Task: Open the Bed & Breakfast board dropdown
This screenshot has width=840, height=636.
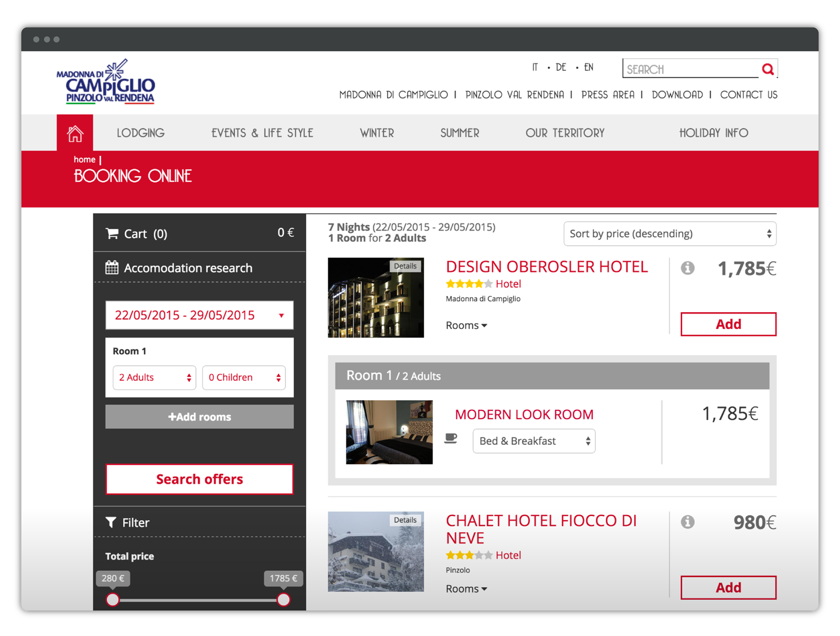Action: coord(534,441)
